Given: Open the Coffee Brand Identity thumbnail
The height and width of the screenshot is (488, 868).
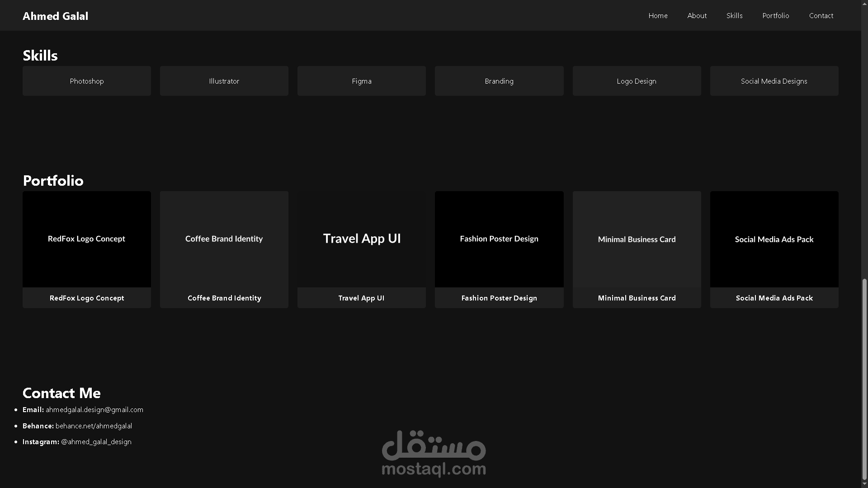Looking at the screenshot, I should pos(224,239).
